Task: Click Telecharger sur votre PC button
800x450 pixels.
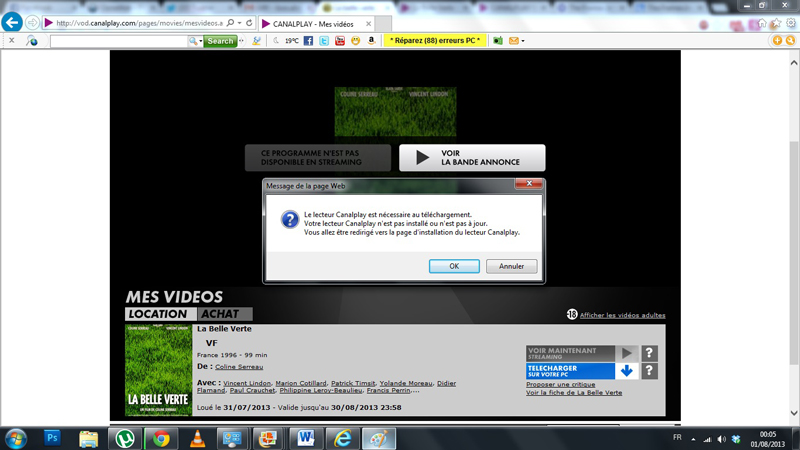Action: 570,371
